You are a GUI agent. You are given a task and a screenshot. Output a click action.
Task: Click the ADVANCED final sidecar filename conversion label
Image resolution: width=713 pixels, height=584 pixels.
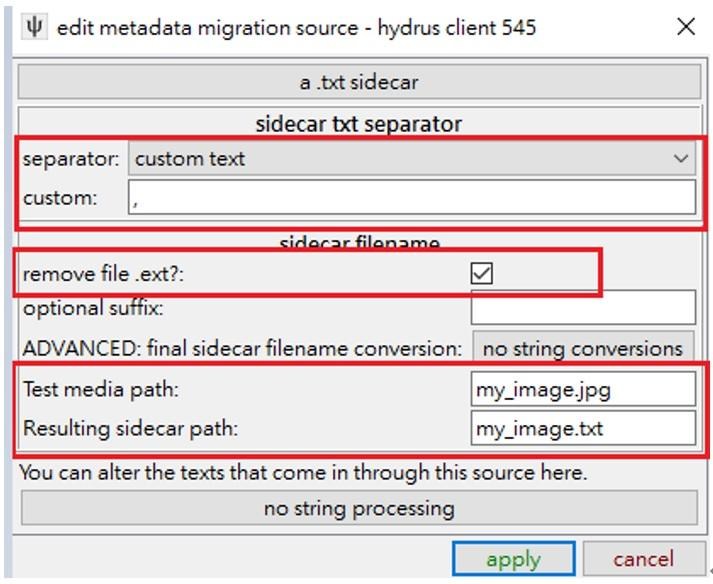click(242, 349)
